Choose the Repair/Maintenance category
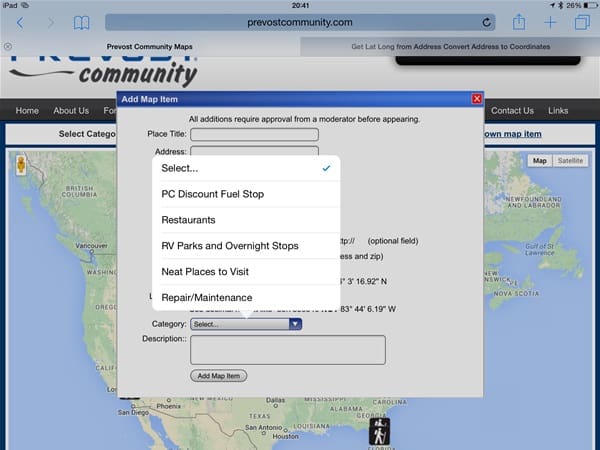Image resolution: width=600 pixels, height=450 pixels. click(246, 297)
